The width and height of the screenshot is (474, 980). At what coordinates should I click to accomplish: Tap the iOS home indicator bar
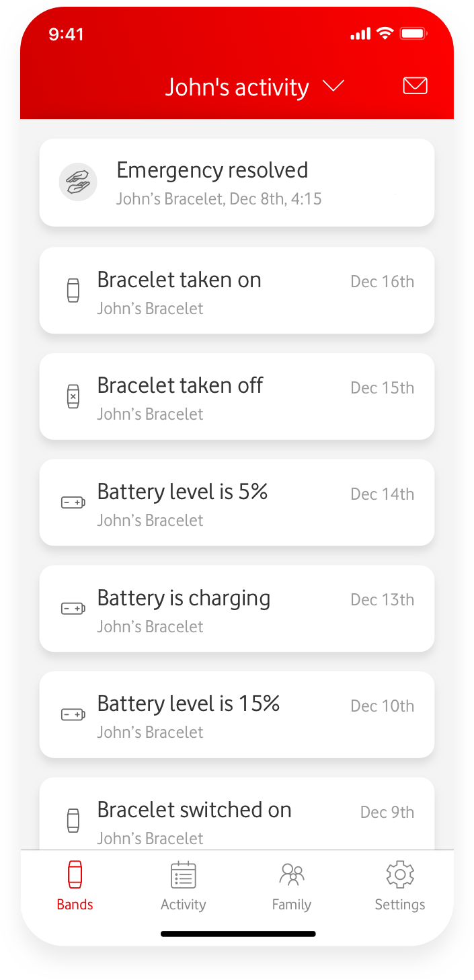tap(238, 934)
